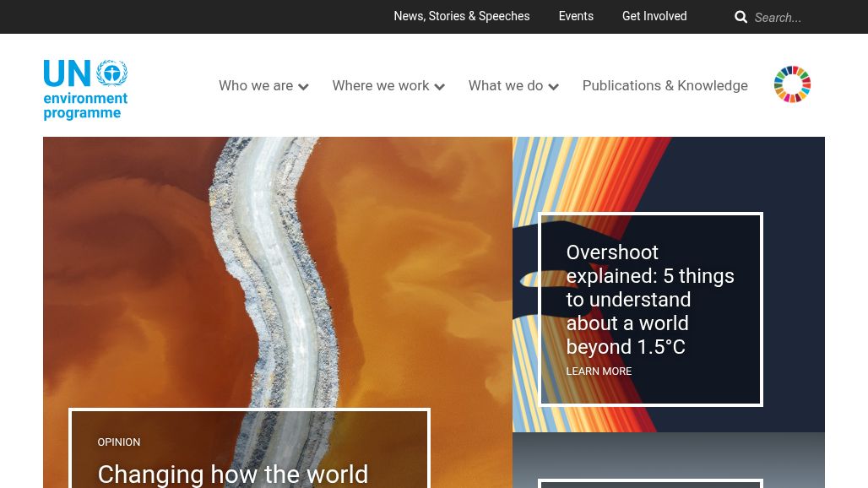Viewport: 868px width, 488px height.
Task: Open the Changing how the world headline
Action: [x=232, y=474]
